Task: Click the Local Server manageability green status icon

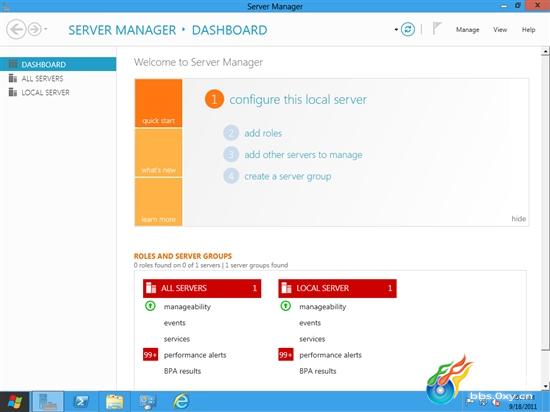Action: coord(286,306)
